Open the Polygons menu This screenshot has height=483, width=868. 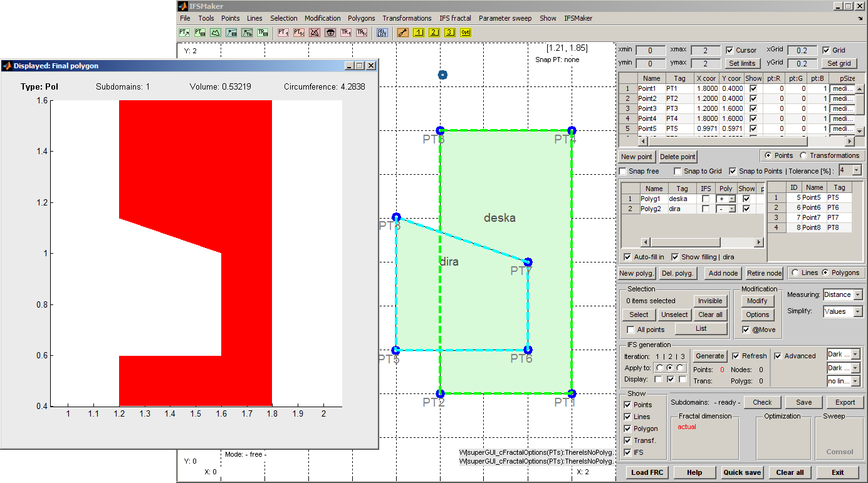(361, 18)
